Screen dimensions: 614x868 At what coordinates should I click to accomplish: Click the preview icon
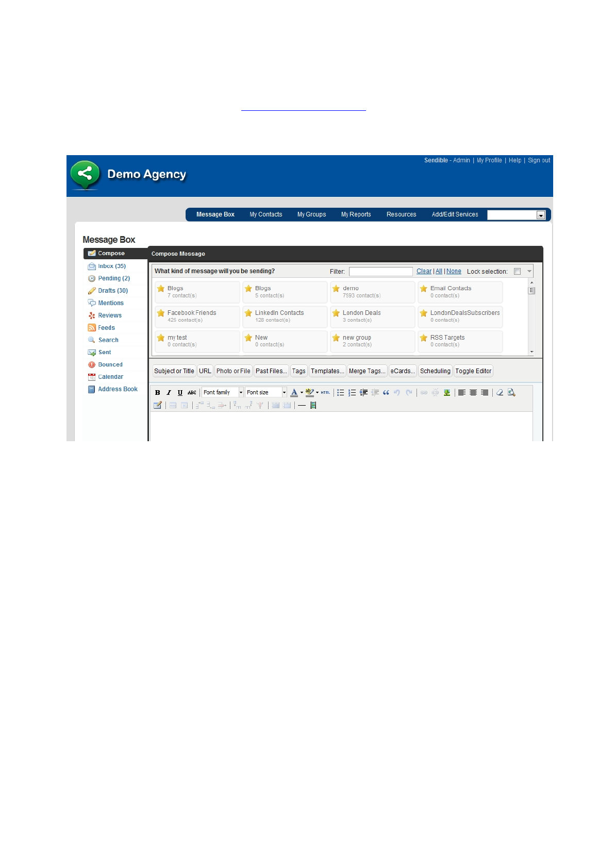[x=511, y=393]
